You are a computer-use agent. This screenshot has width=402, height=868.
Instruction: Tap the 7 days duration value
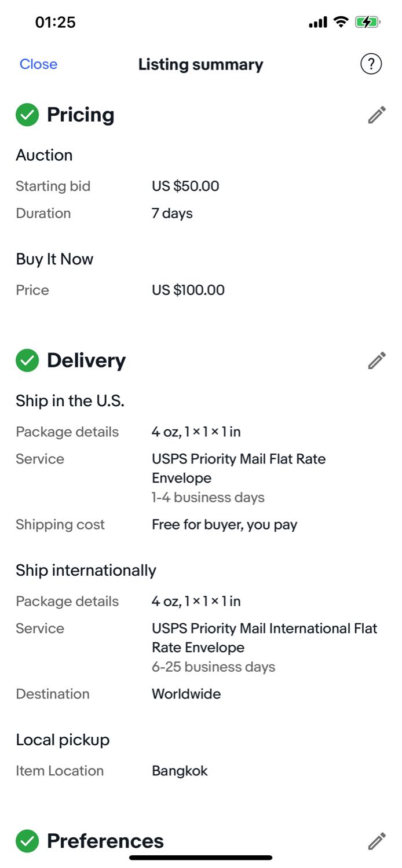pos(172,214)
